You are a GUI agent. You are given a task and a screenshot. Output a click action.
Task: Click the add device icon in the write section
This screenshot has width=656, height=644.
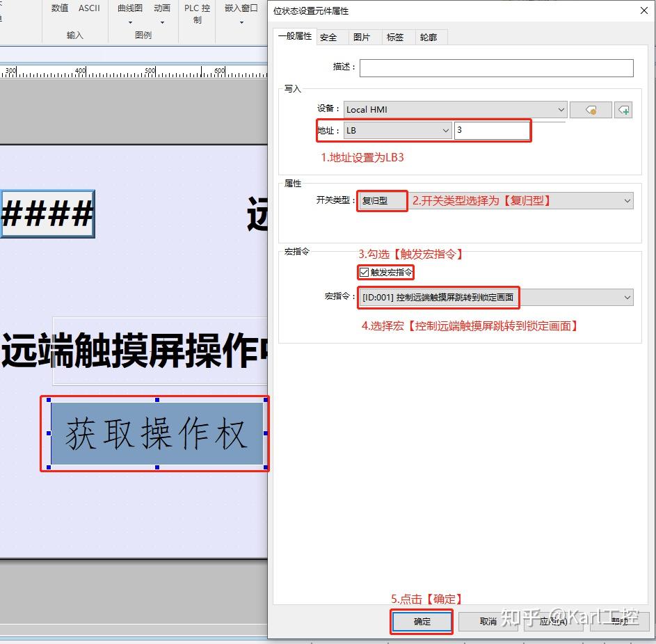point(623,110)
